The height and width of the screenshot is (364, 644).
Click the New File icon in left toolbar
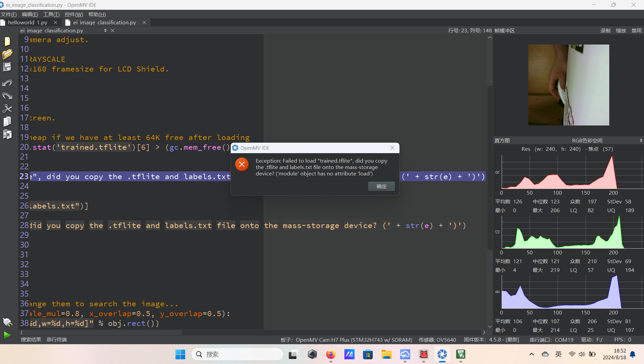click(7, 41)
